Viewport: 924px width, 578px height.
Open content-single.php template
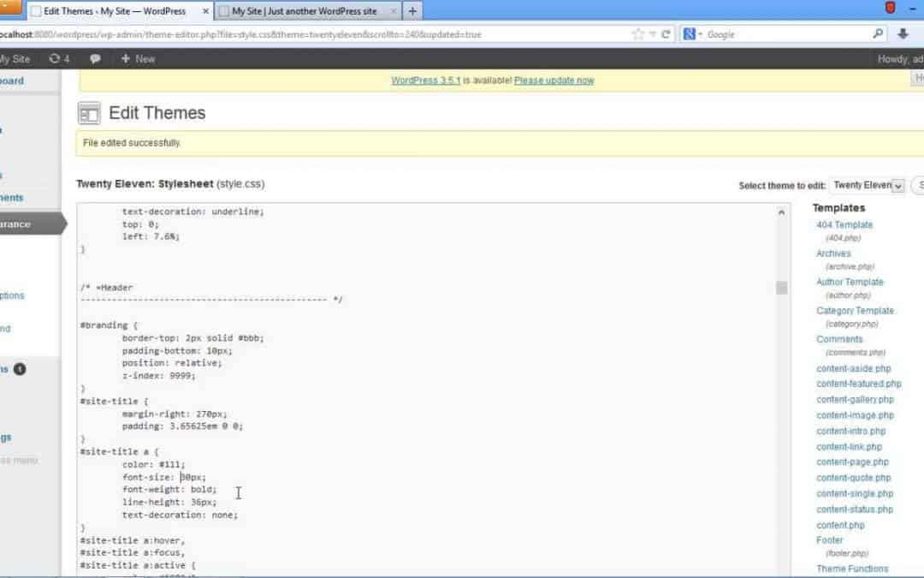click(x=855, y=494)
